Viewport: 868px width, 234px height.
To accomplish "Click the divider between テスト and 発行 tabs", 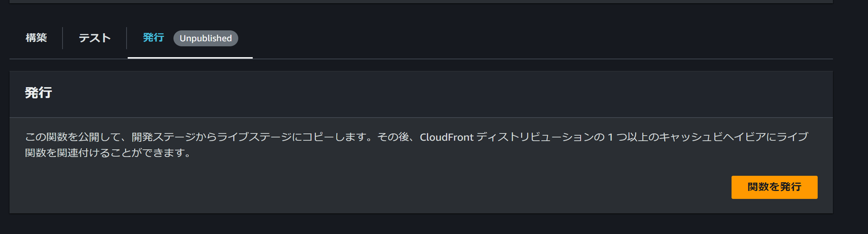I will pyautogui.click(x=126, y=38).
